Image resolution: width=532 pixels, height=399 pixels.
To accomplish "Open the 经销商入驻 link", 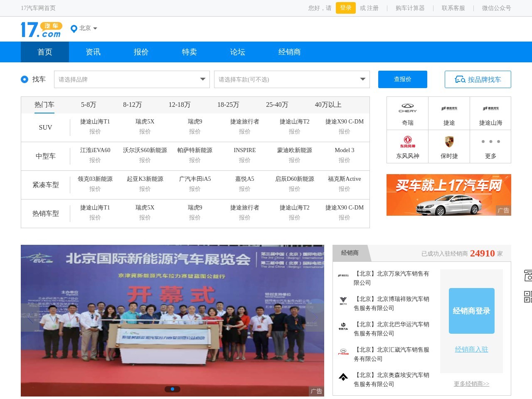I will (471, 350).
